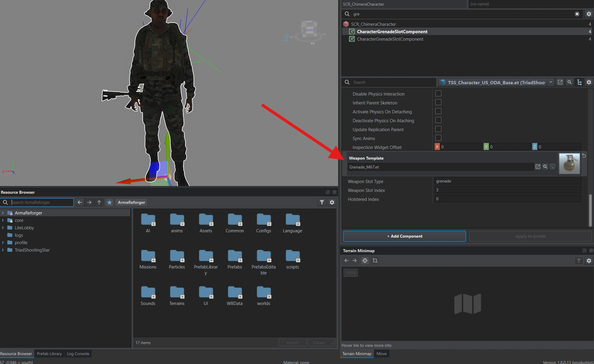Expand the profile tree node
594x364 pixels.
[x=3, y=242]
